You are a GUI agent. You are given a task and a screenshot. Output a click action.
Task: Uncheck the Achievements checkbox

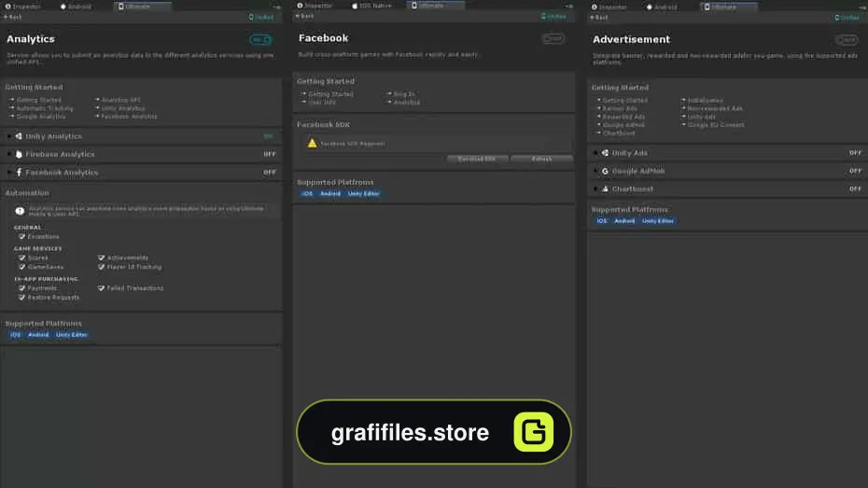click(x=102, y=258)
